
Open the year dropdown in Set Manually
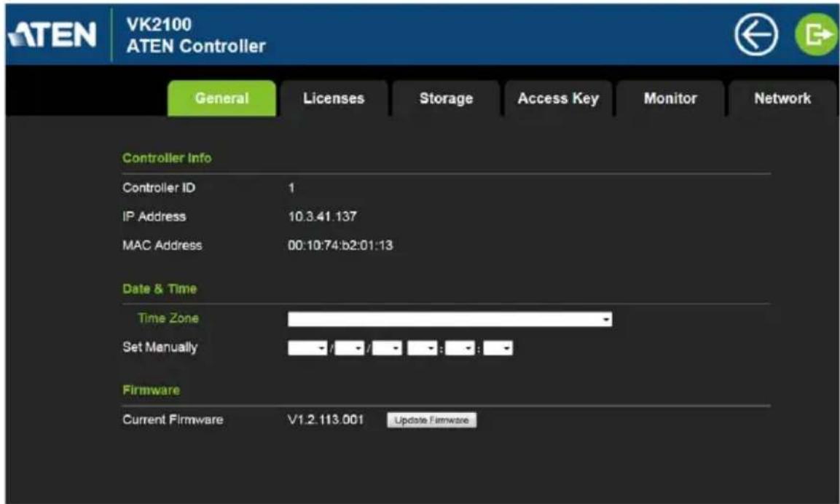pyautogui.click(x=307, y=348)
